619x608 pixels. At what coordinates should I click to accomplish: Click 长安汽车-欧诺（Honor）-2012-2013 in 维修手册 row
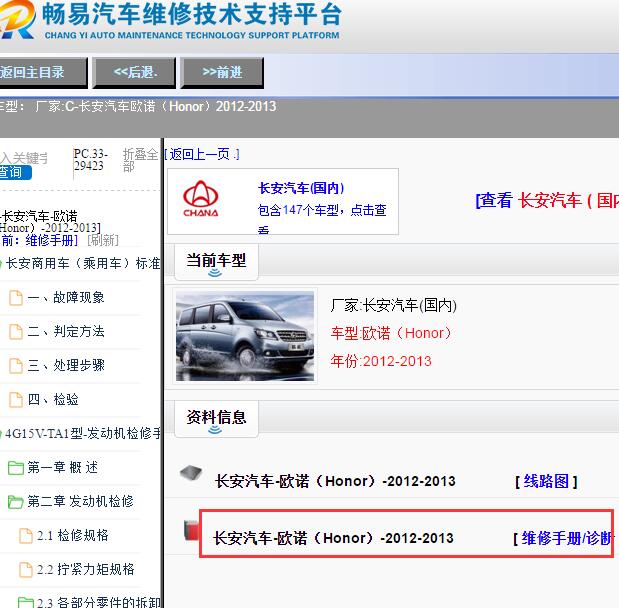click(333, 538)
